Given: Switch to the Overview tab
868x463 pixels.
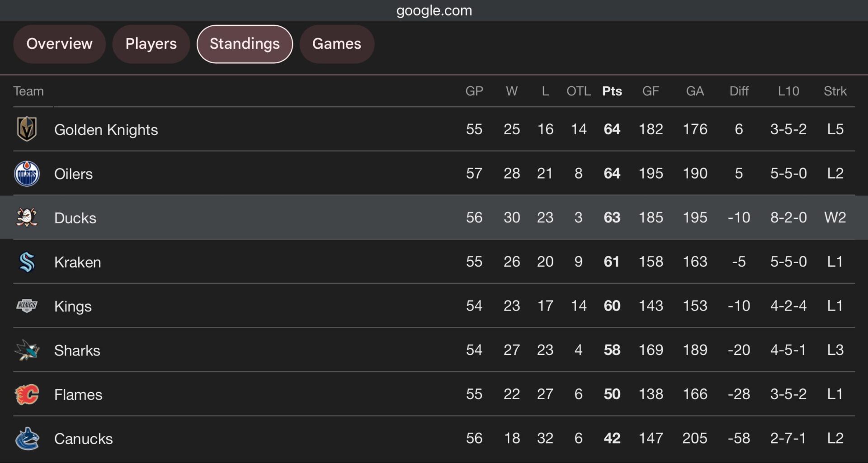Looking at the screenshot, I should click(x=59, y=44).
